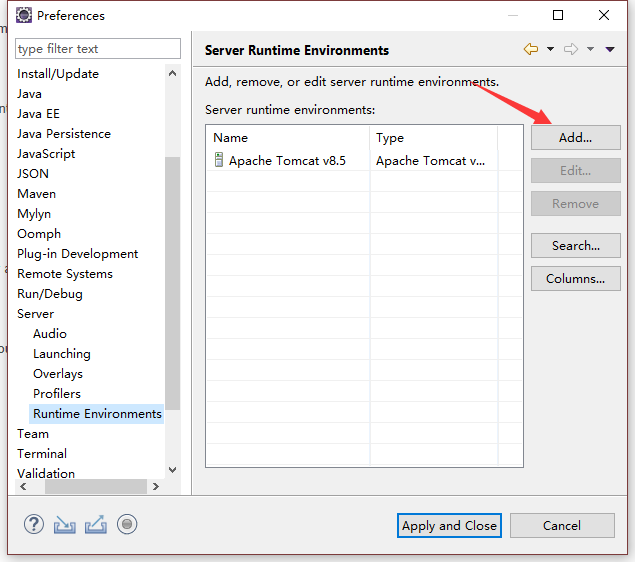Select Overlays under Server
The image size is (635, 562).
(x=58, y=374)
